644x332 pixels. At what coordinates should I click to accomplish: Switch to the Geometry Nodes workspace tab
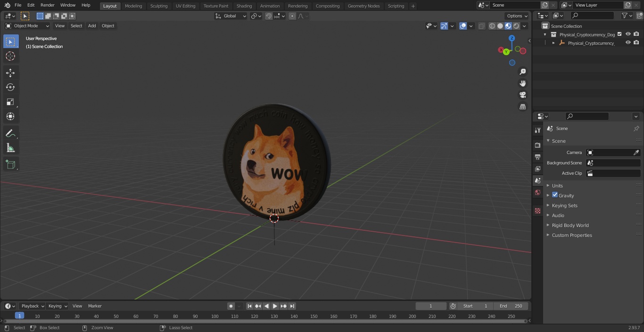tap(363, 6)
